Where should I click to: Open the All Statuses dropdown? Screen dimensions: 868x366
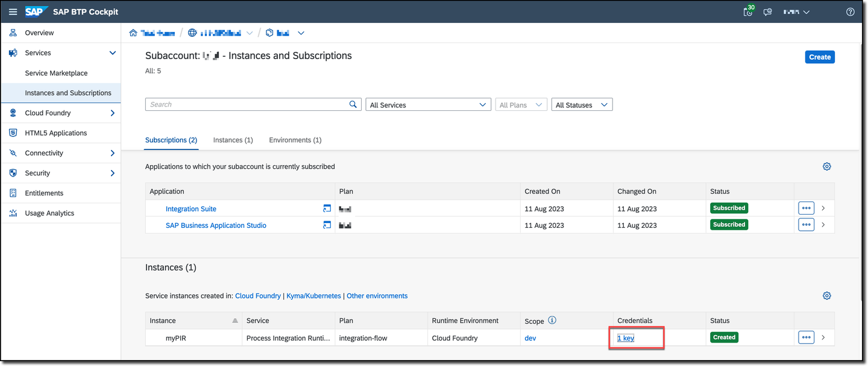click(582, 105)
